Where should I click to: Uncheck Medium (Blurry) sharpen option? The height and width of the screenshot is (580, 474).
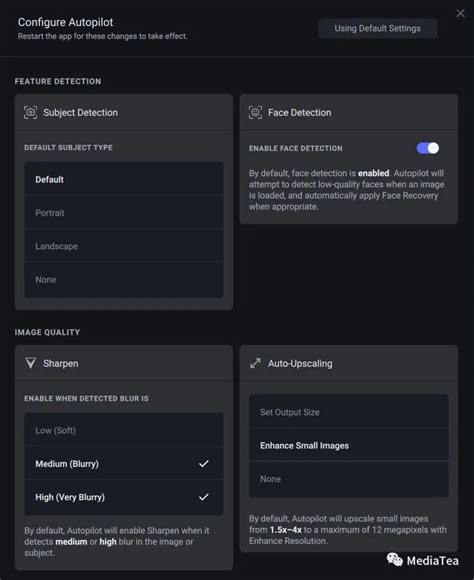tap(124, 463)
